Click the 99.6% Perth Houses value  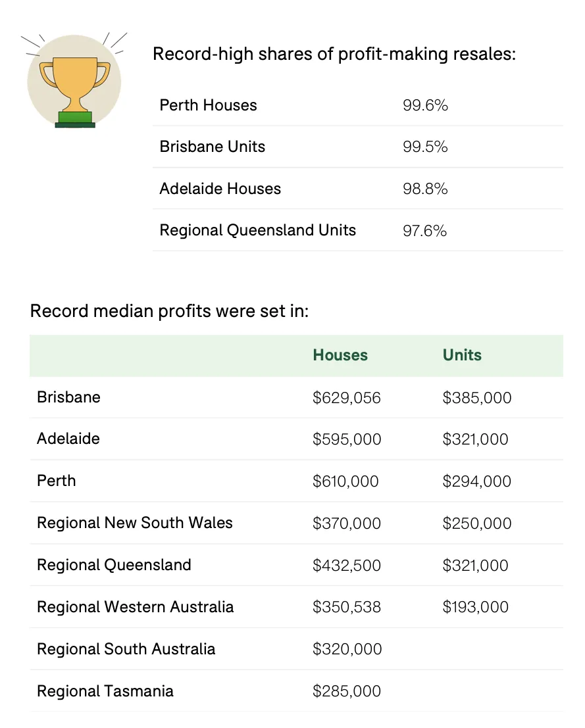425,105
